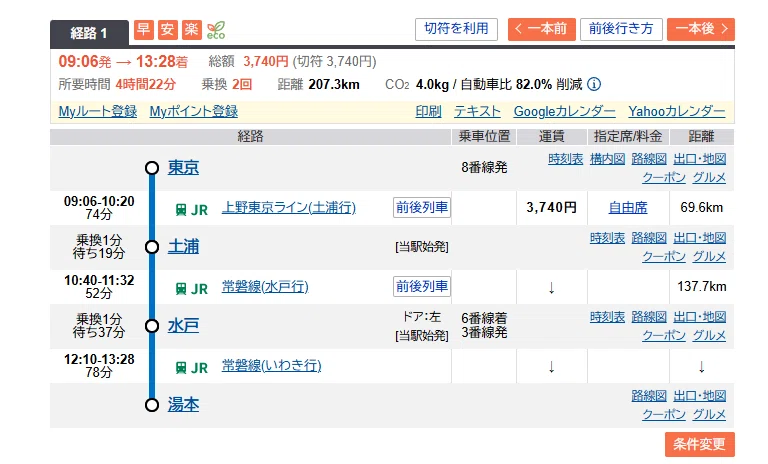The width and height of the screenshot is (768, 464).
Task: Open 時刻表 for 水戸 station
Action: tap(607, 317)
